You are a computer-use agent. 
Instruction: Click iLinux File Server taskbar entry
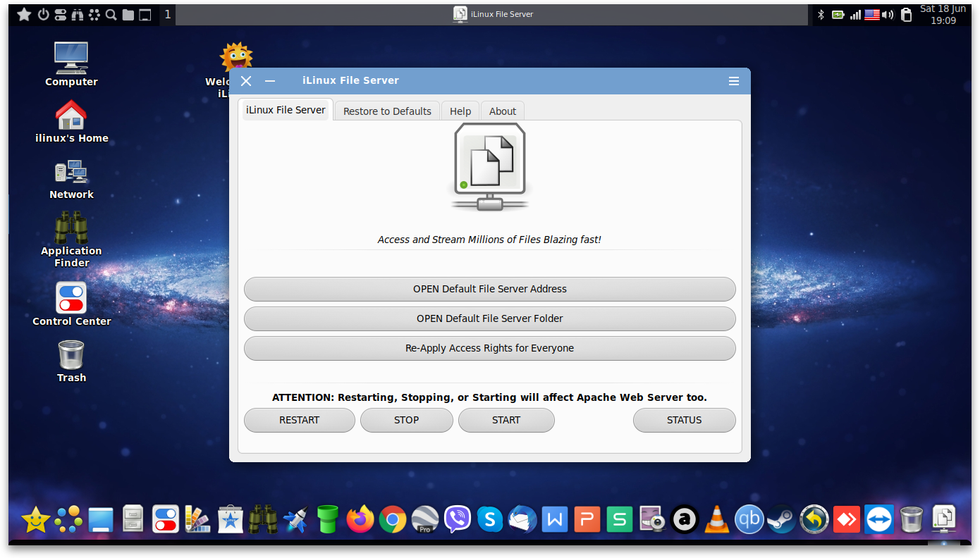[x=493, y=14]
